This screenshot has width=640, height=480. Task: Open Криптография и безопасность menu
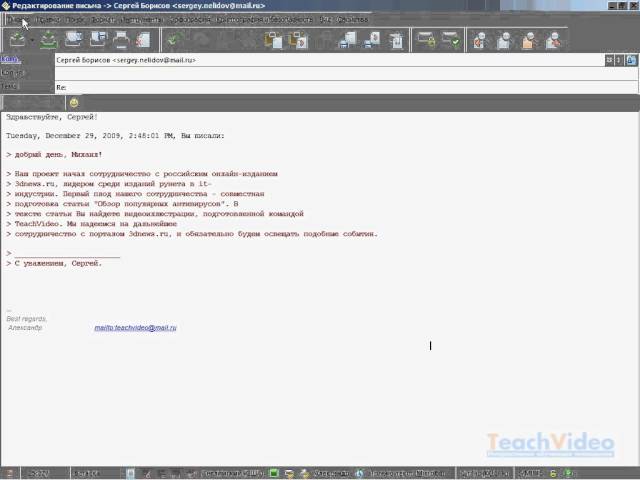click(264, 19)
